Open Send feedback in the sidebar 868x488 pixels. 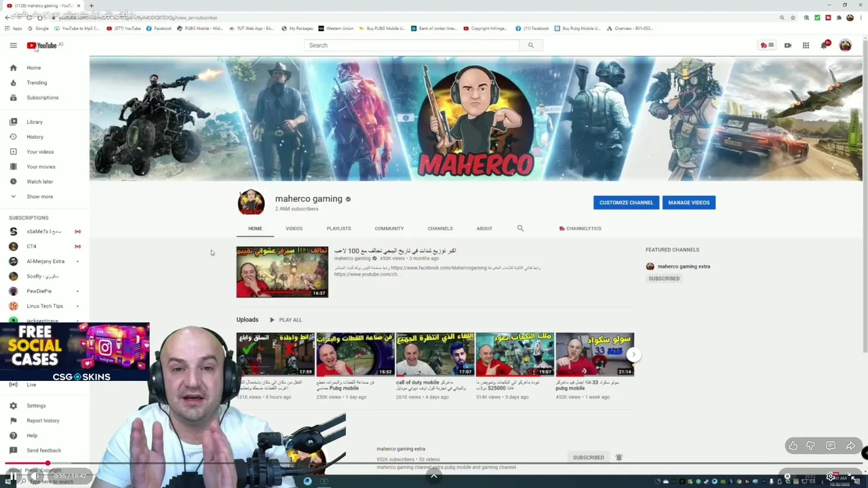coord(45,450)
